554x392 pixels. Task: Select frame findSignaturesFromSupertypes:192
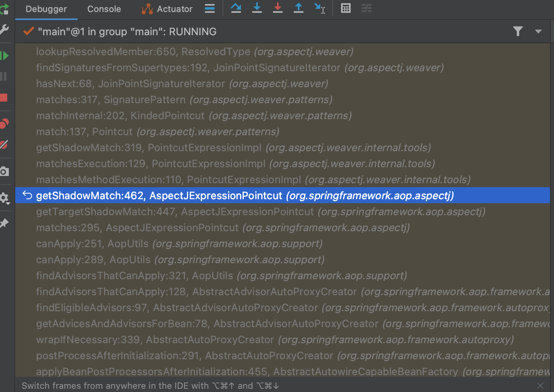click(282, 68)
